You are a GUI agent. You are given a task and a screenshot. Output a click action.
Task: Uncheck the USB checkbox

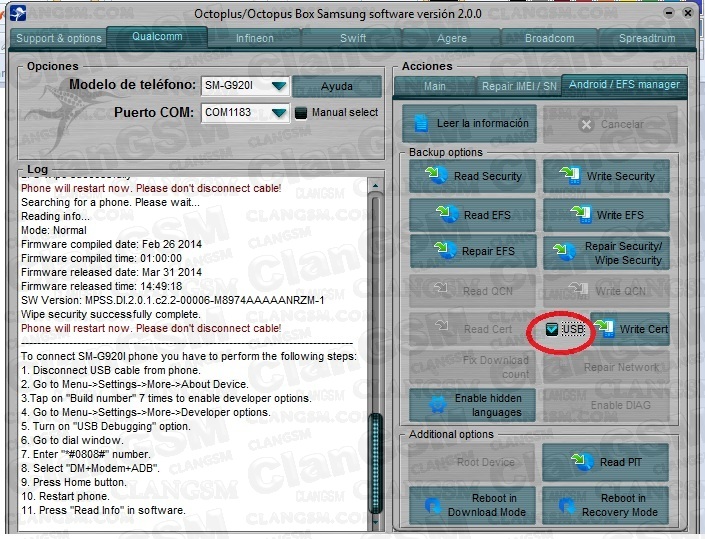coord(552,329)
